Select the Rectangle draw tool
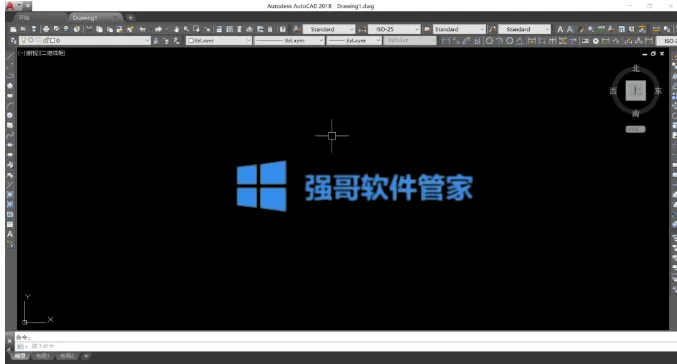The image size is (677, 364). click(x=10, y=95)
